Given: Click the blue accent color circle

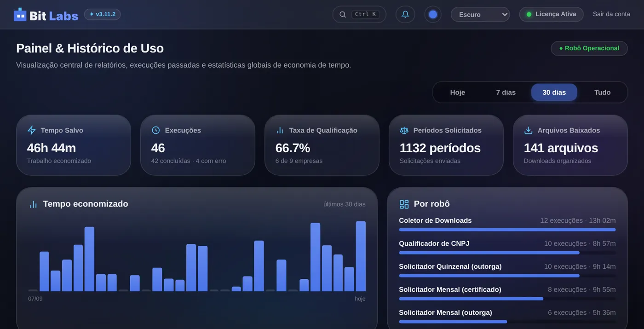Looking at the screenshot, I should point(433,14).
